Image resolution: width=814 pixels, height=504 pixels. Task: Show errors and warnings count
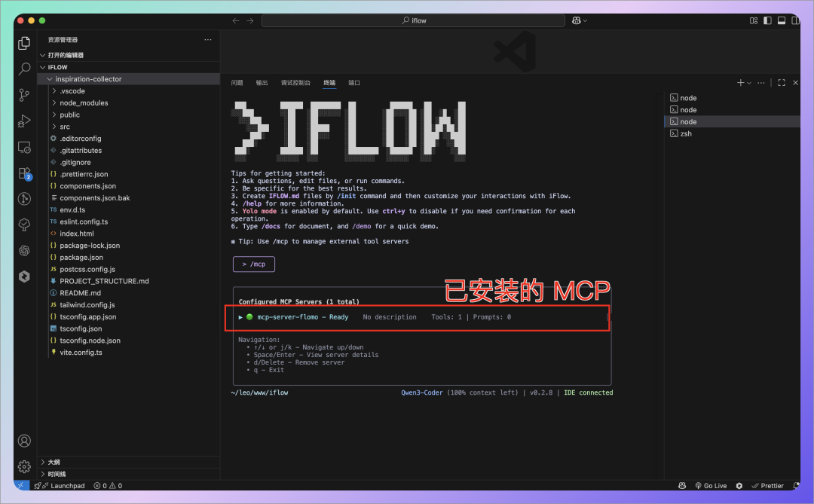tap(108, 486)
